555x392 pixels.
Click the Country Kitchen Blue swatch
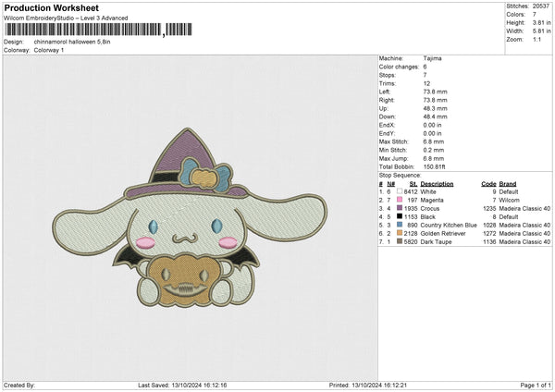pyautogui.click(x=399, y=225)
